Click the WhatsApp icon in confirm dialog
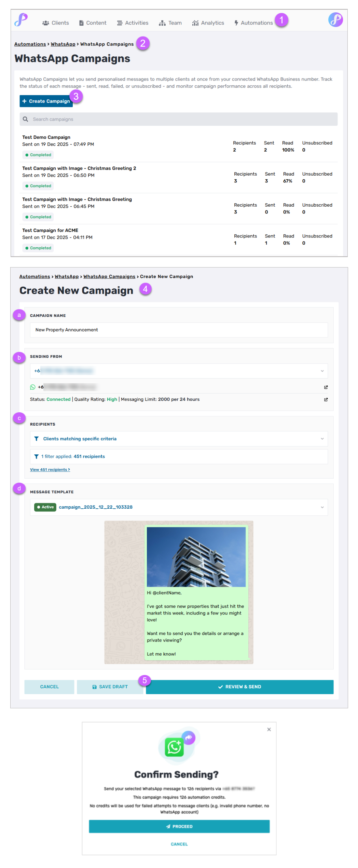The width and height of the screenshot is (358, 868). pos(174,747)
